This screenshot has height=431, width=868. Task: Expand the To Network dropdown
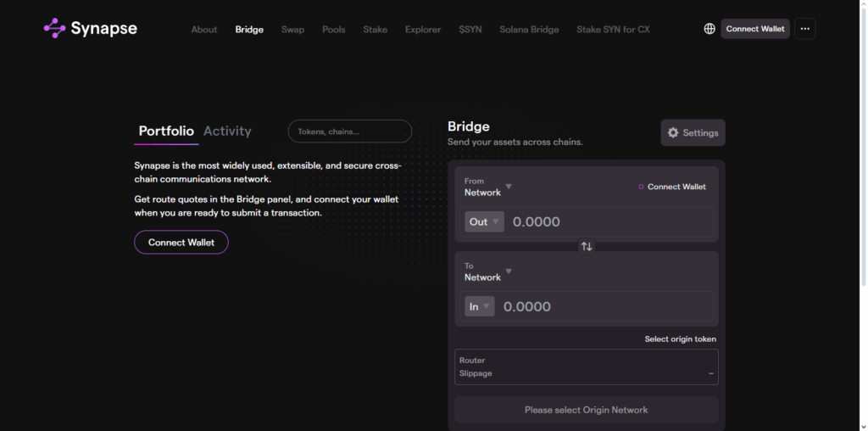pyautogui.click(x=487, y=271)
